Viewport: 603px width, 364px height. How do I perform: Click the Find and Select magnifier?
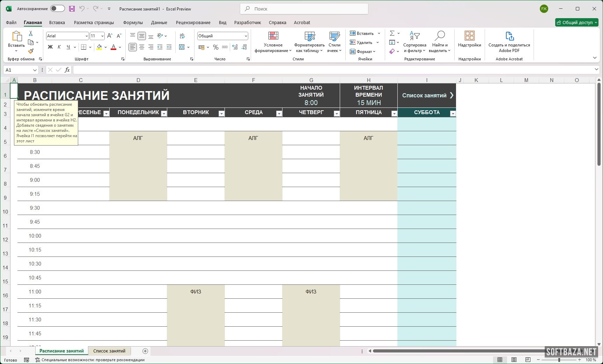(440, 36)
